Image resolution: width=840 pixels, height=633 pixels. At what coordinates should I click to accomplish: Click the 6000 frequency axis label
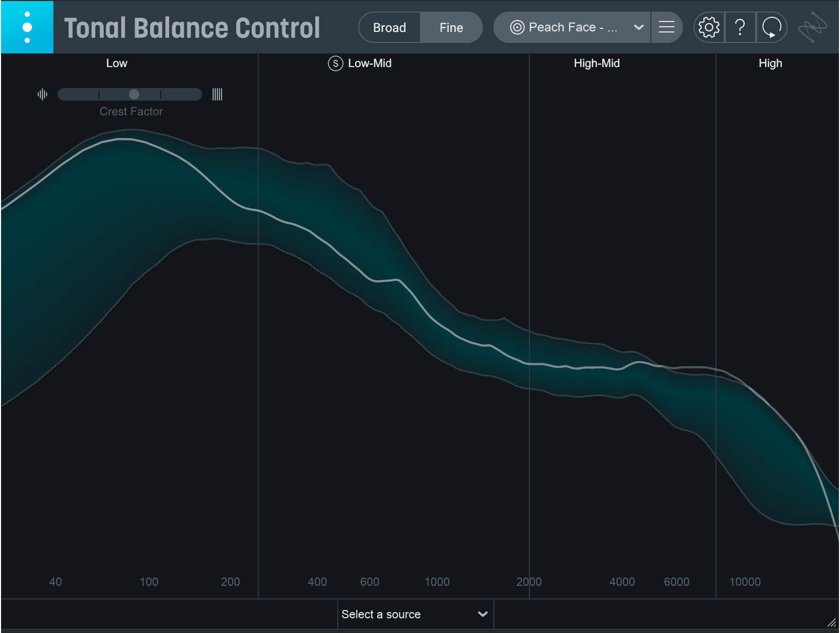[677, 582]
